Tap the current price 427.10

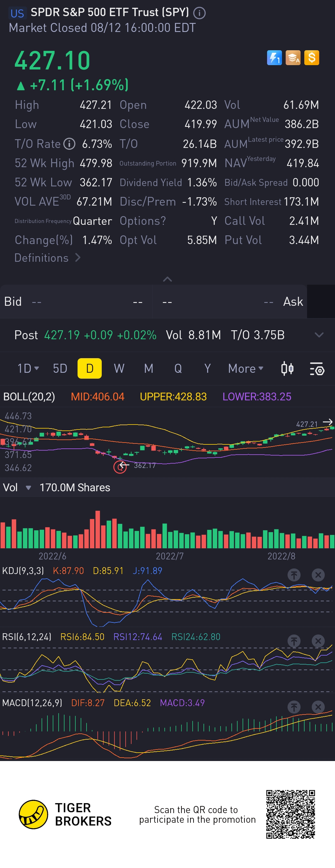[52, 61]
